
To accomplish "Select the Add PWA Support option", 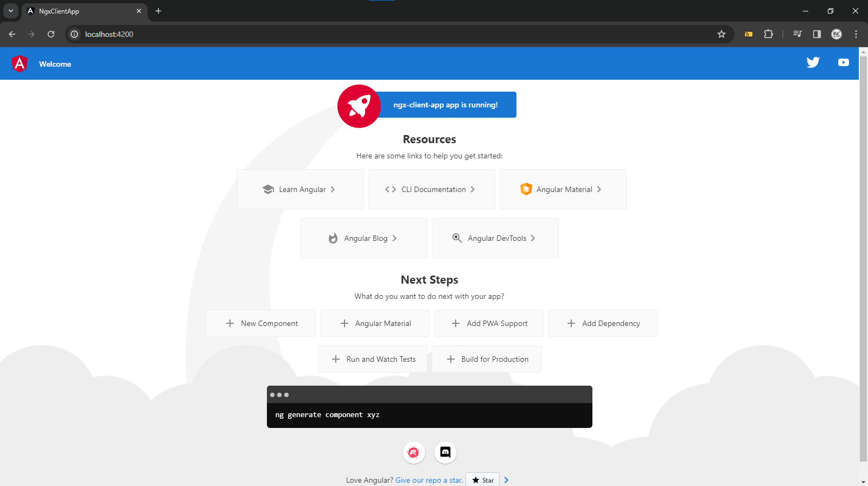I will click(489, 323).
